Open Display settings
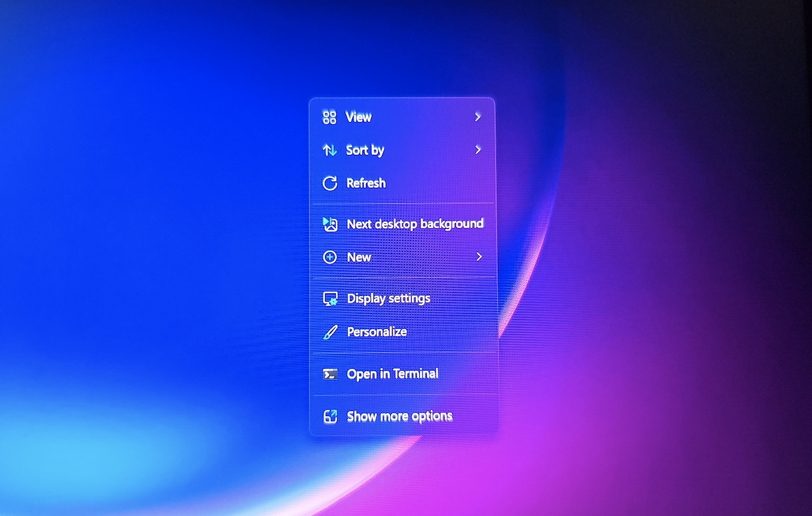 click(x=389, y=298)
